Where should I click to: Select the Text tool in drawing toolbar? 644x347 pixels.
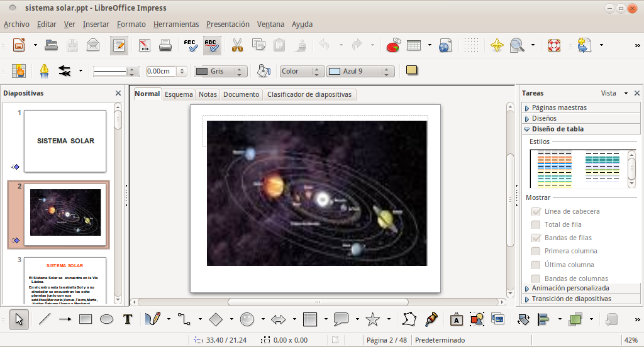point(128,319)
